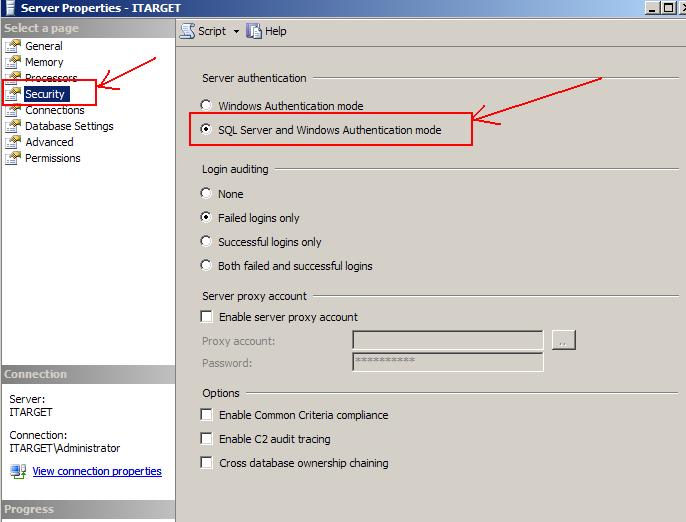
Task: Open the Connections page
Action: [x=55, y=110]
